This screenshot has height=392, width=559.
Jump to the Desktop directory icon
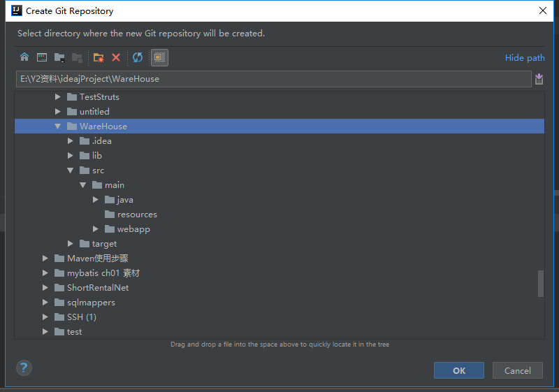tap(42, 57)
